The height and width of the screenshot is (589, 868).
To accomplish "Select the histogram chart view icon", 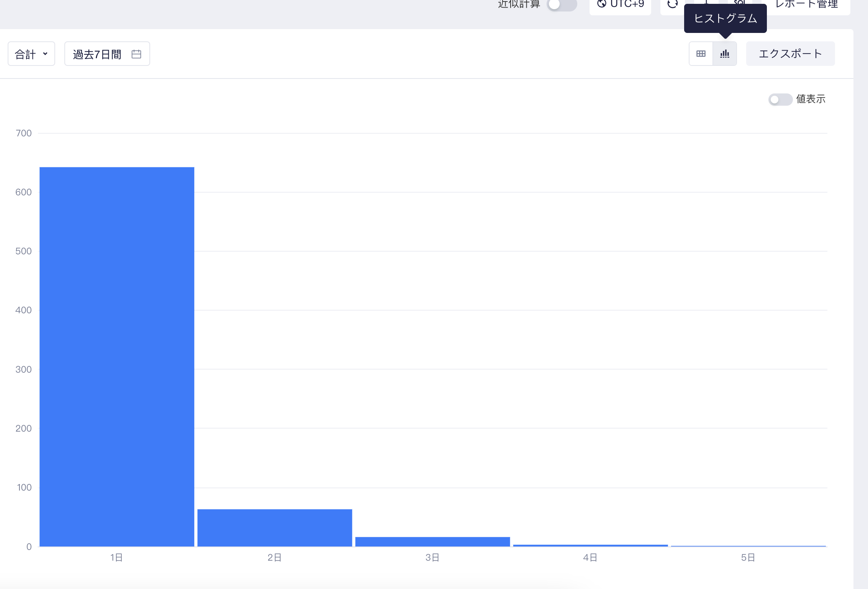I will tap(724, 54).
